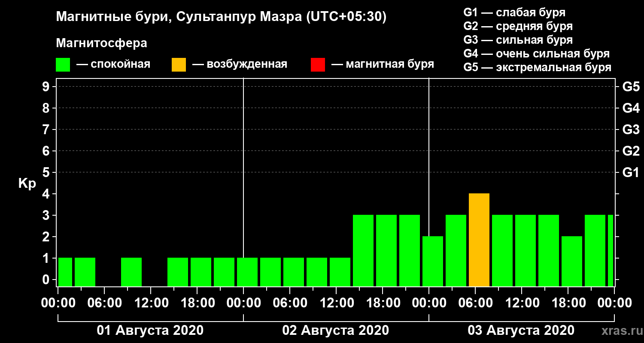This screenshot has width=644, height=343.
Task: Click the '02 Августа 2020' date label
Action: tap(336, 331)
